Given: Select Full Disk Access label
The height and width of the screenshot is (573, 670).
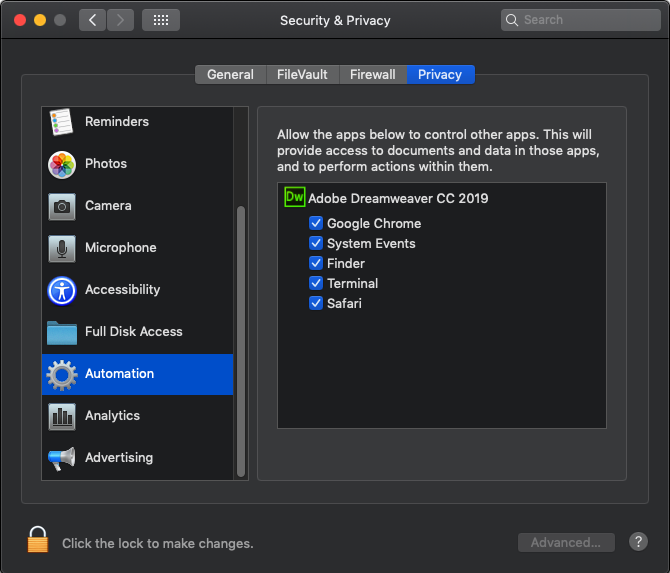Looking at the screenshot, I should point(134,332).
